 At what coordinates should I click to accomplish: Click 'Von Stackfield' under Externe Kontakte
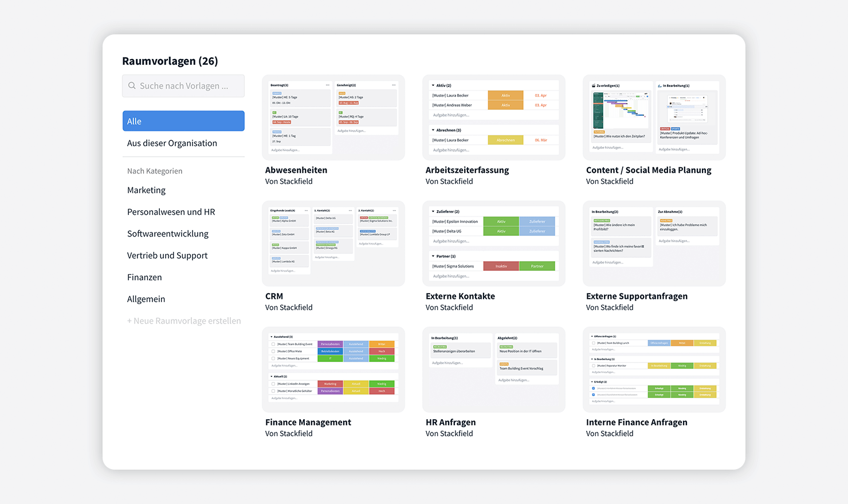(x=449, y=308)
